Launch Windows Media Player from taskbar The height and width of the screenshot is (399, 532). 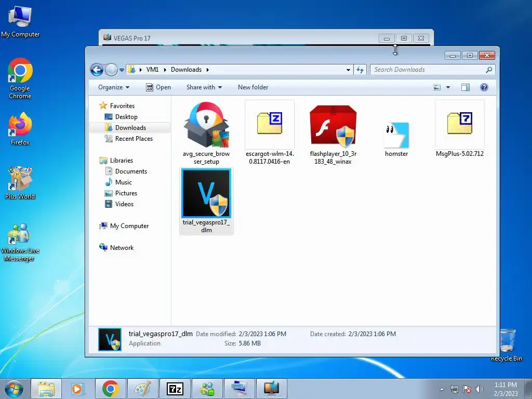(78, 389)
